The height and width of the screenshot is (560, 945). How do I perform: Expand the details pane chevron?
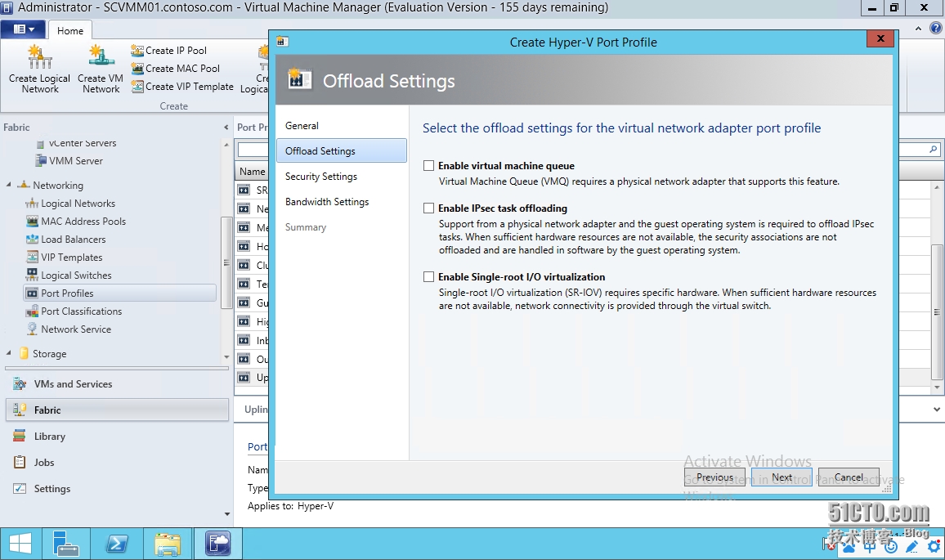point(937,410)
